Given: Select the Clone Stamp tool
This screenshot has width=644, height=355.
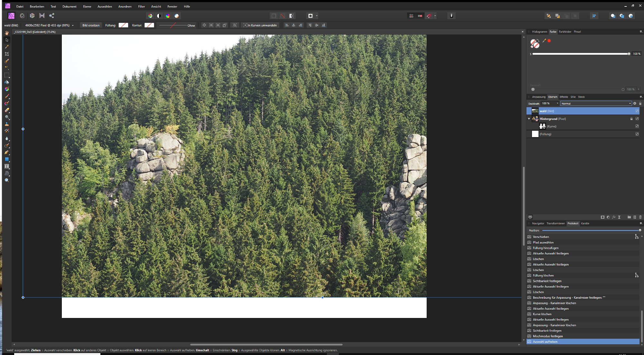Looking at the screenshot, I should [7, 124].
